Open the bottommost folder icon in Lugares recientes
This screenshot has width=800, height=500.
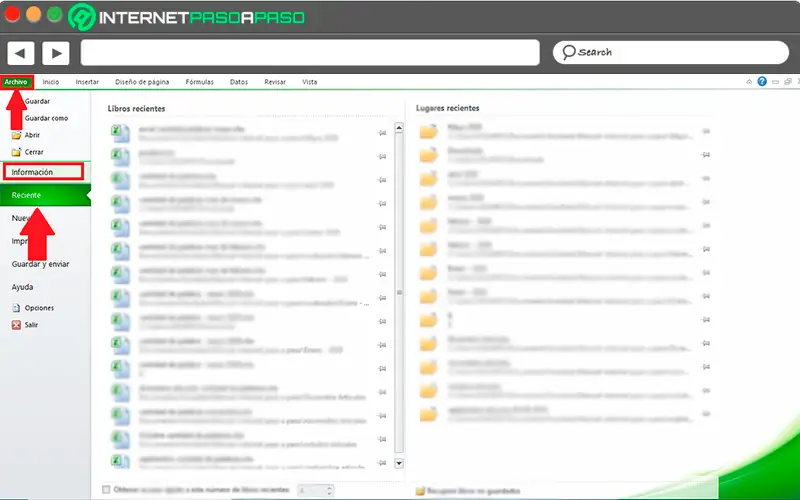coord(429,414)
